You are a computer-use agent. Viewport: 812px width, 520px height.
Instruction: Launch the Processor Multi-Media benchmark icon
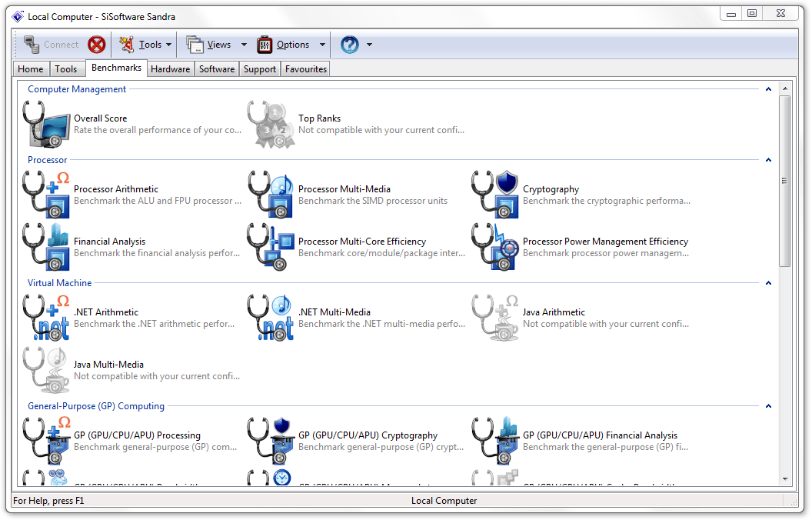(x=271, y=195)
